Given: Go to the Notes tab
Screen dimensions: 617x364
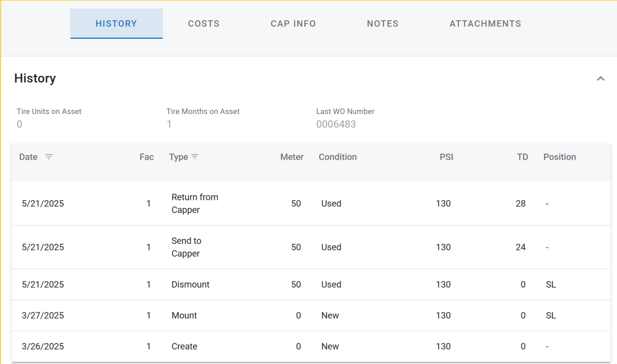Looking at the screenshot, I should tap(382, 24).
